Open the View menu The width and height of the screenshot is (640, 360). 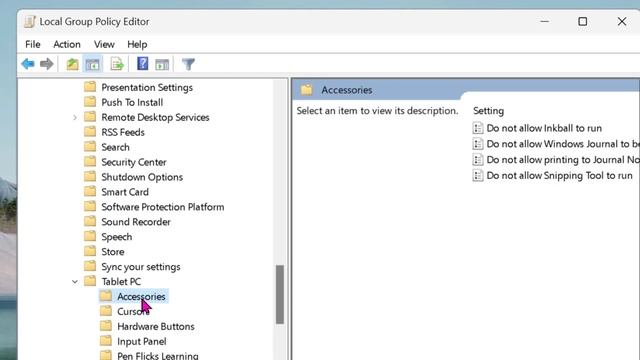point(104,44)
